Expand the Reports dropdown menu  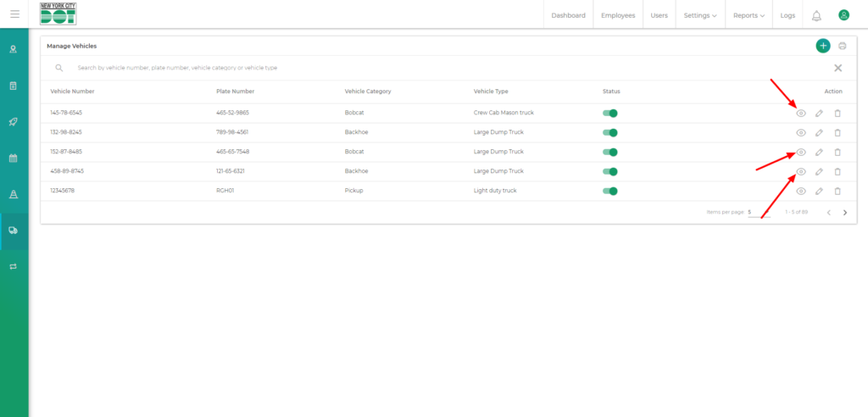(x=748, y=15)
